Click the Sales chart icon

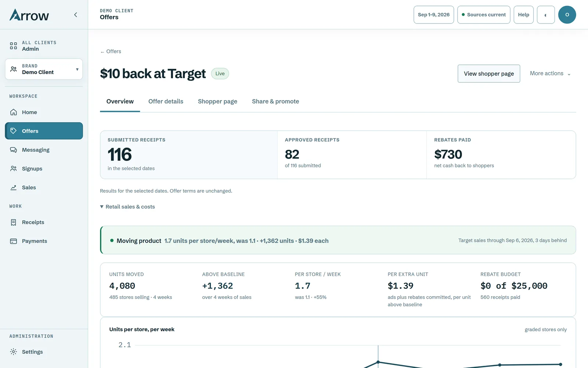[x=14, y=187]
